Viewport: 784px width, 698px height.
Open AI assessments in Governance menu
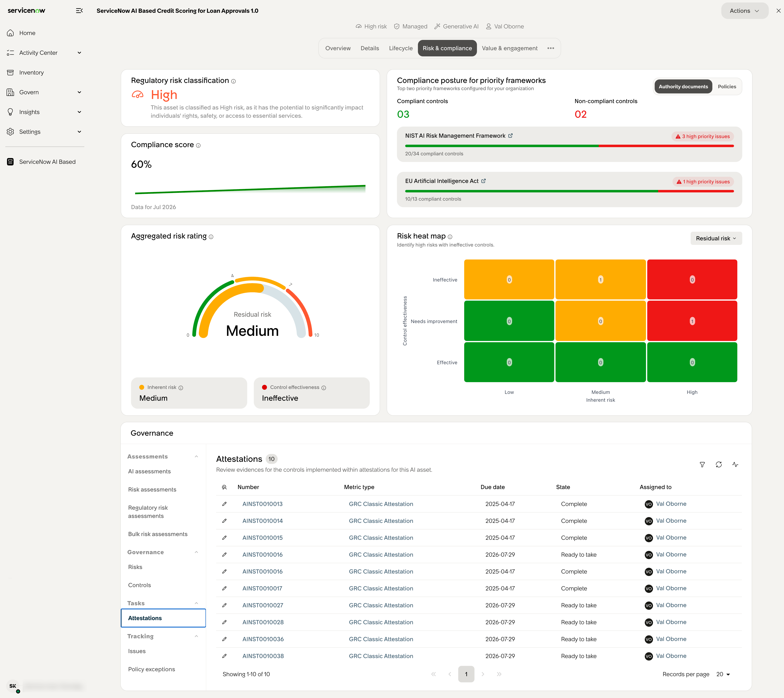(150, 471)
